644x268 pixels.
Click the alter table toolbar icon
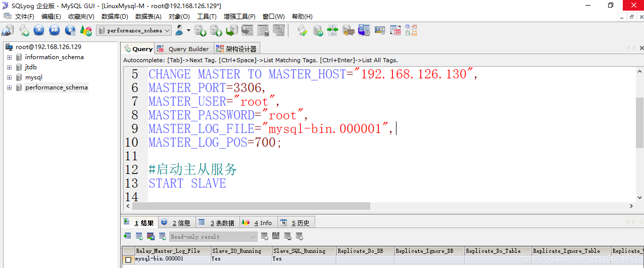263,30
